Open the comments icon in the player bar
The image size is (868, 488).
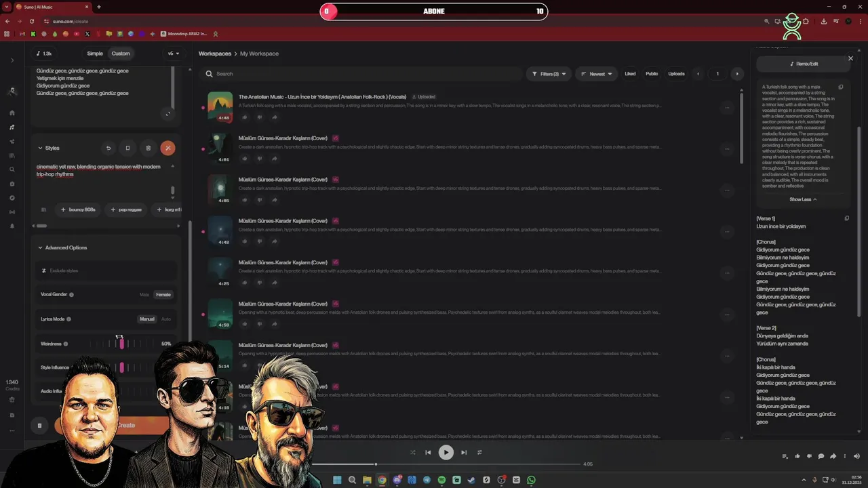point(821,456)
